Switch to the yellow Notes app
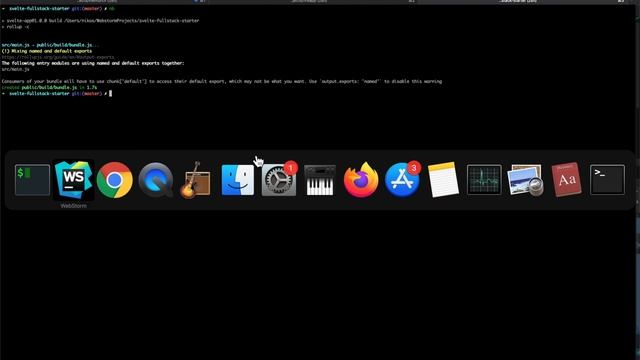640x360 pixels. coord(443,180)
